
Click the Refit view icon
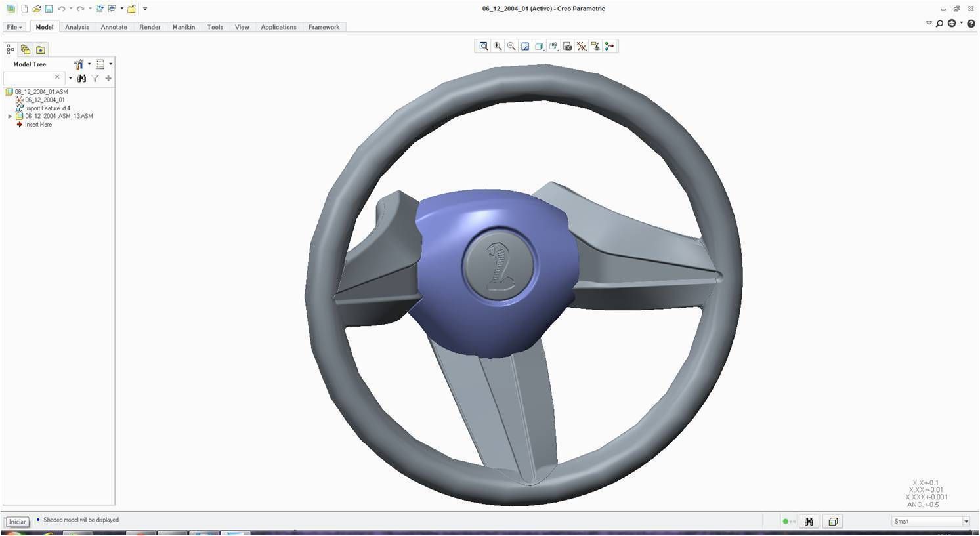coord(484,46)
